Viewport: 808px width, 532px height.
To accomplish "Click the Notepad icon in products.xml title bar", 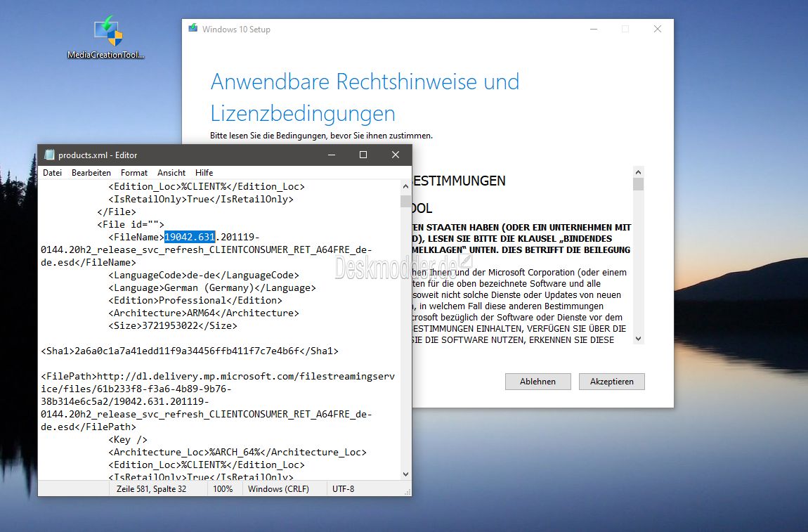I will [x=49, y=155].
